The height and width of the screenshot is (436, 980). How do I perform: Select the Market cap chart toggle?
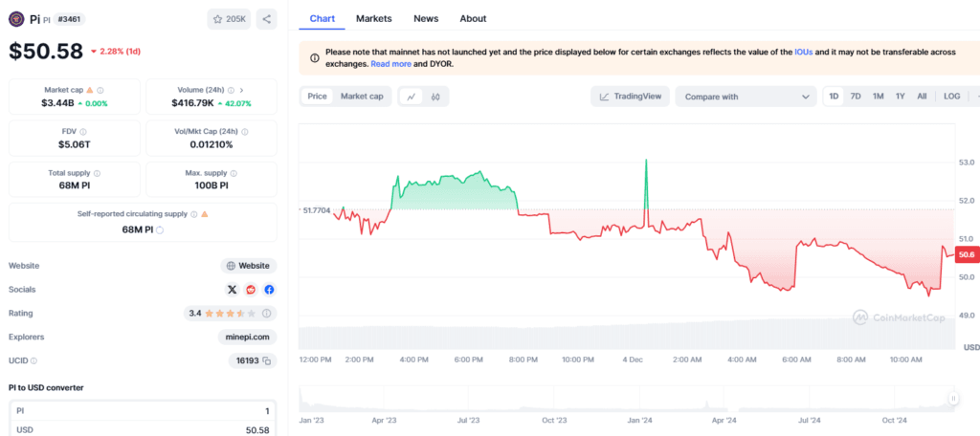(362, 97)
